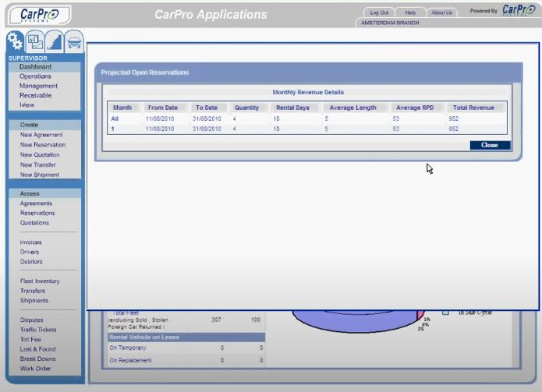Create a New Agreement
542x392 pixels.
[x=41, y=135]
